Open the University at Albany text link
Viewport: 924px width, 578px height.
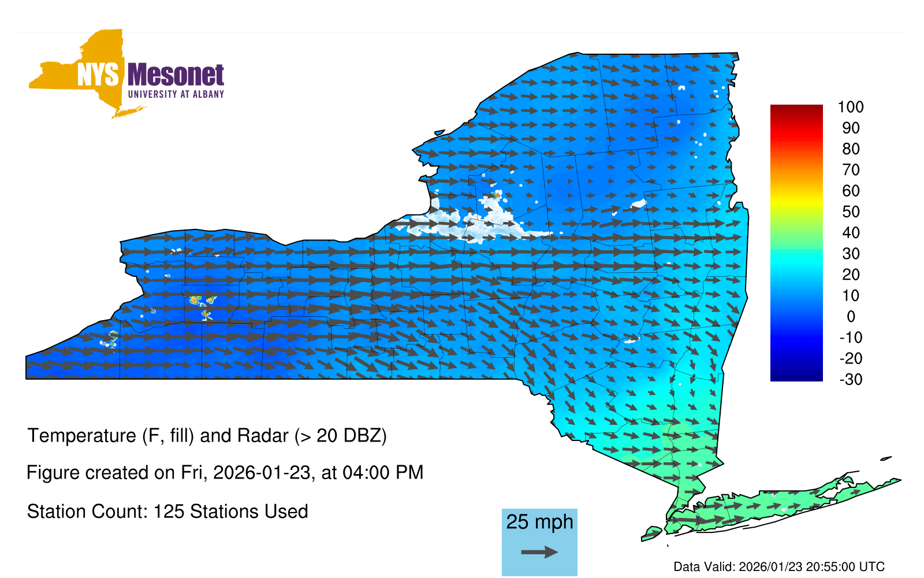tap(176, 94)
